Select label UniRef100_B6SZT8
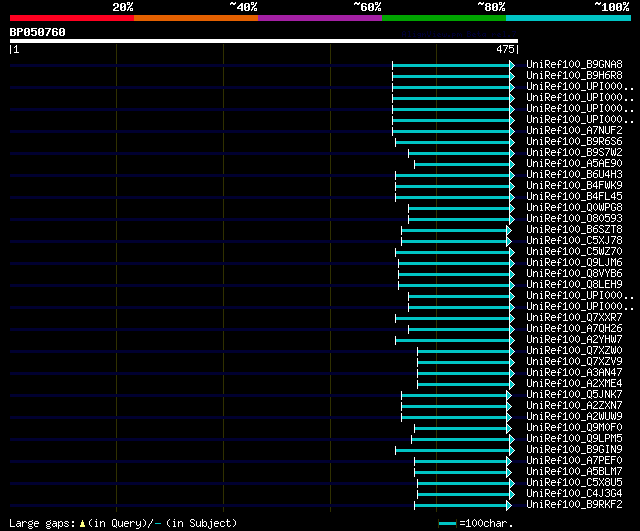Image resolution: width=640 pixels, height=531 pixels. coord(574,230)
